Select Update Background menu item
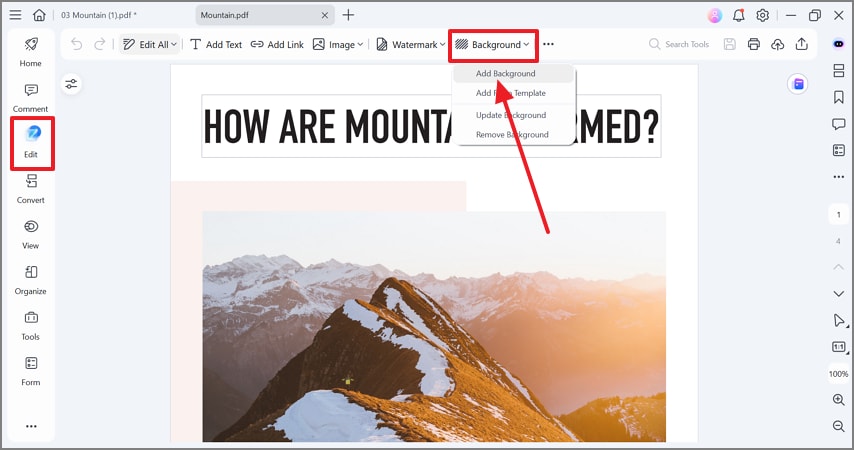This screenshot has height=450, width=854. tap(514, 115)
